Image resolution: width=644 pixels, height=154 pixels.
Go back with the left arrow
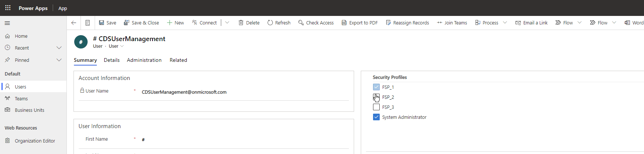(x=73, y=23)
